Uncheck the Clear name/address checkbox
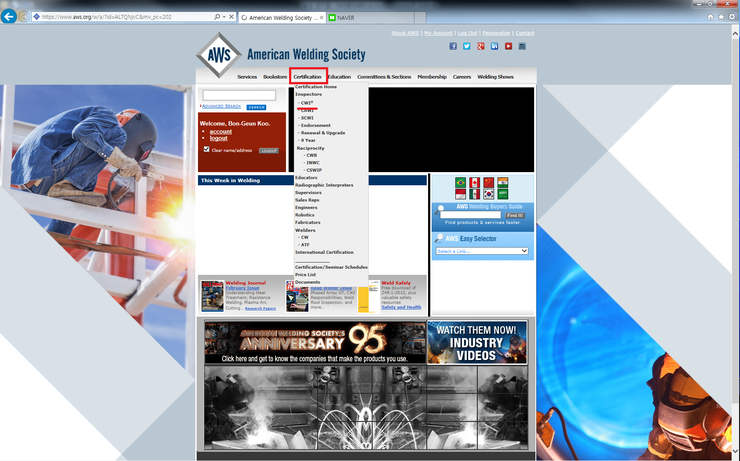740x461 pixels. coord(206,149)
